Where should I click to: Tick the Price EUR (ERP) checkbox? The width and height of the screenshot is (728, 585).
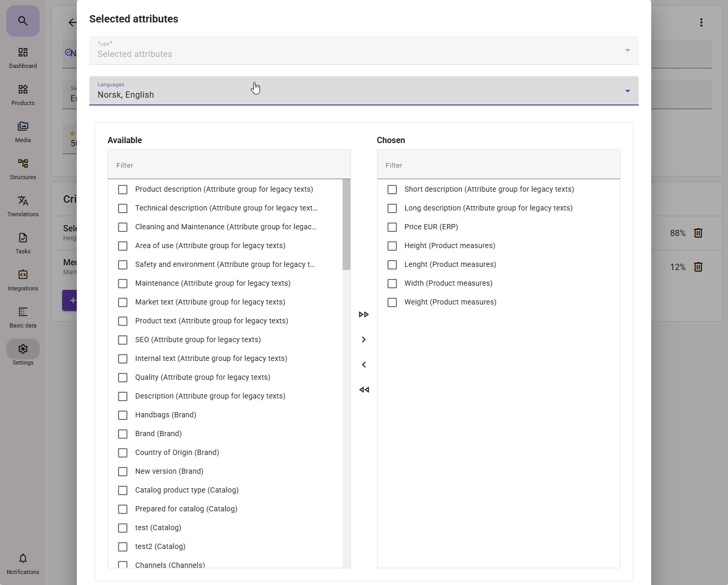click(x=392, y=227)
